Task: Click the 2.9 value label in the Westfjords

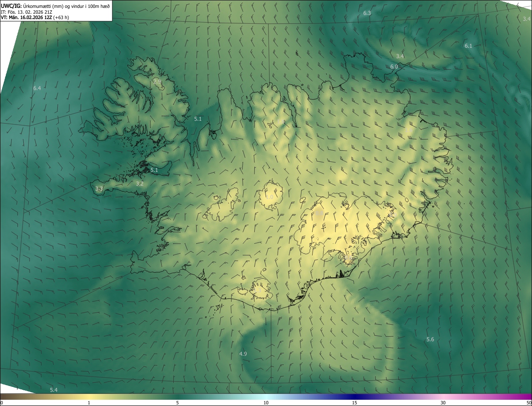Action: click(157, 82)
